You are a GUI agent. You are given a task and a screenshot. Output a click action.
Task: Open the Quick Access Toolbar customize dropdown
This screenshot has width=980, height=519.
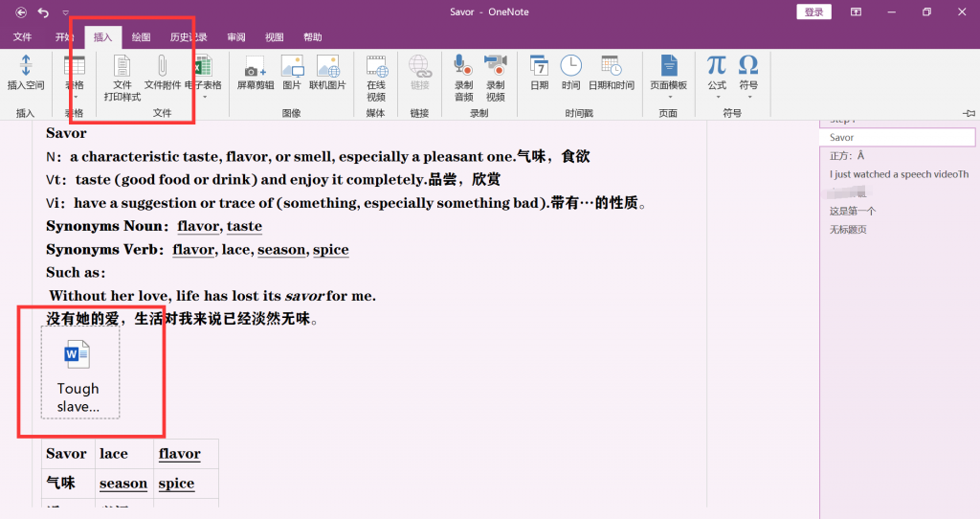tap(66, 12)
